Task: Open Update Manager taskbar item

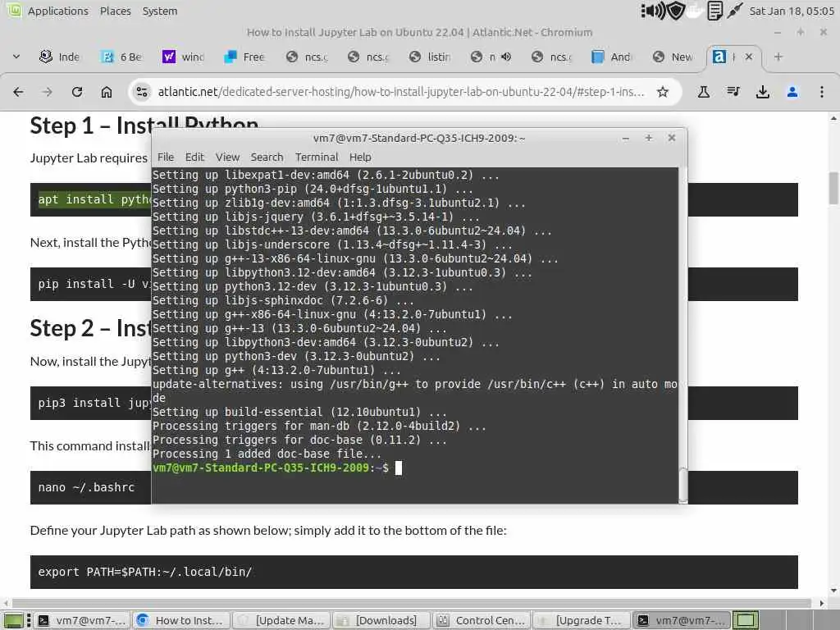Action: coord(281,620)
